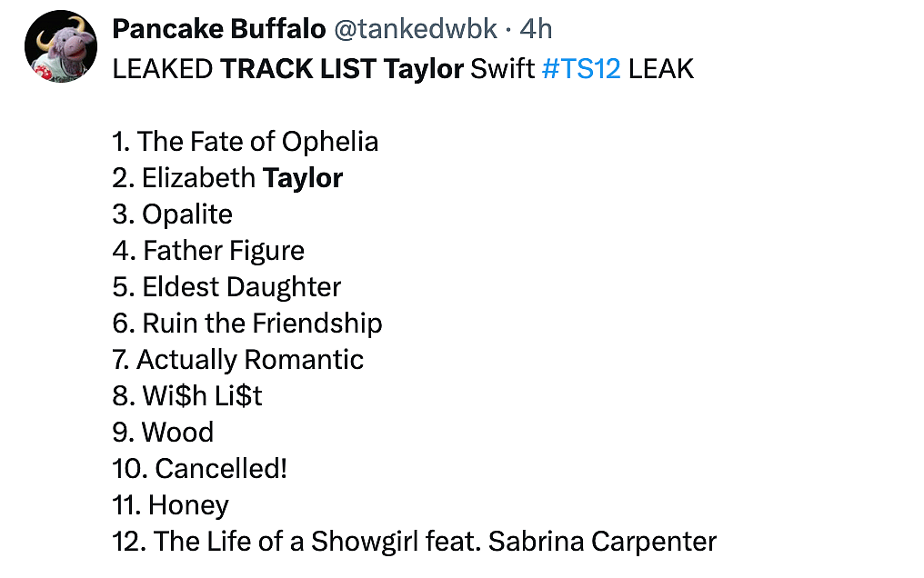924x578 pixels.
Task: Select the Actually Romantic track line
Action: 238,360
